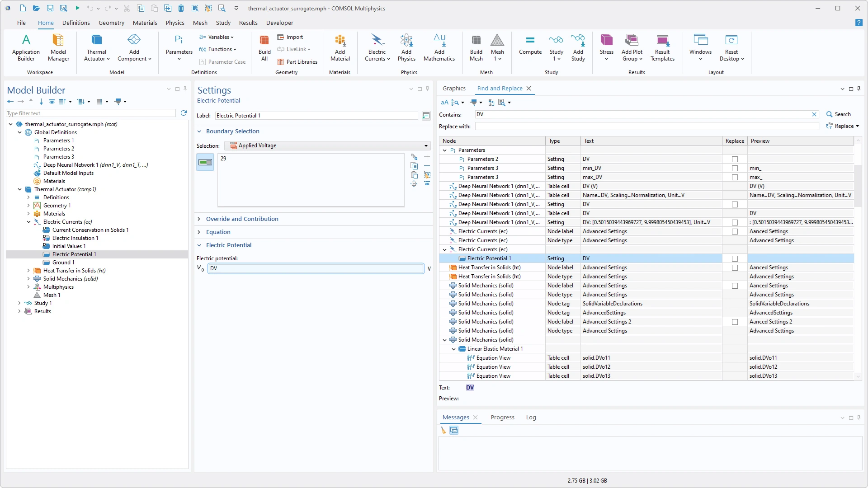Click the Replace with text field

click(x=646, y=127)
